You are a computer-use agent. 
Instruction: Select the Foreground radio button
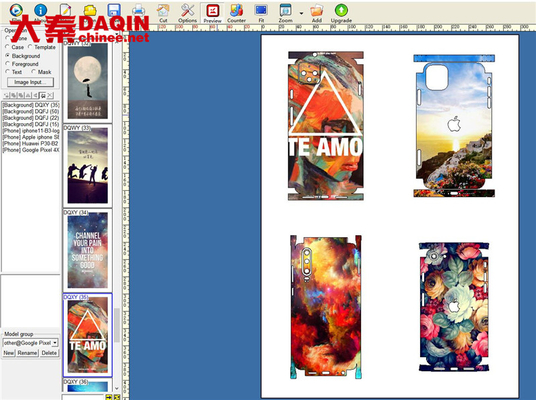22,64
